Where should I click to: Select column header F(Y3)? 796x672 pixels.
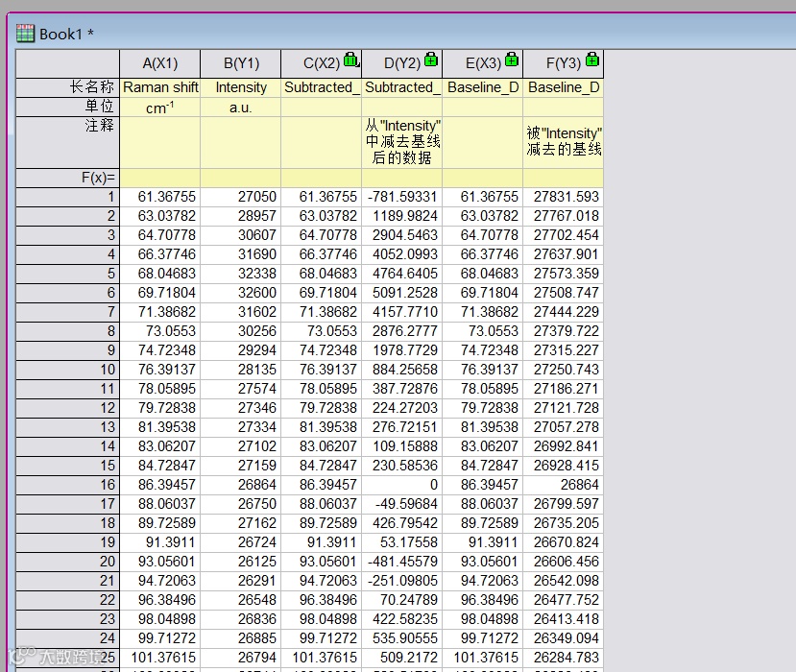tap(564, 63)
